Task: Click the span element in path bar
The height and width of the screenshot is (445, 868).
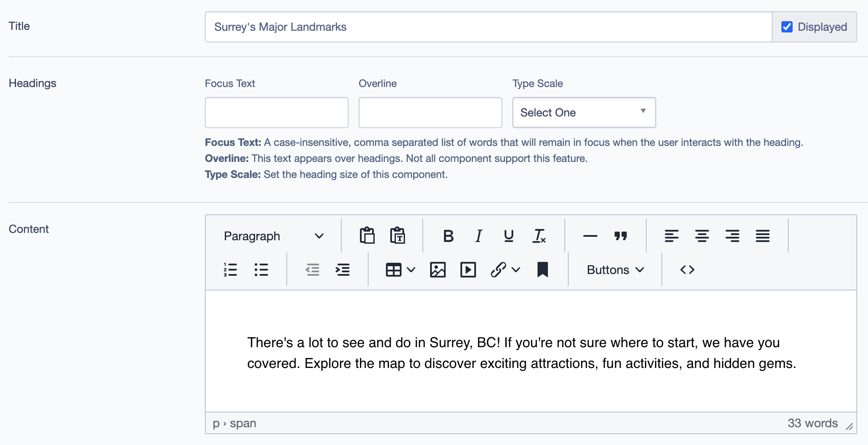Action: 243,423
